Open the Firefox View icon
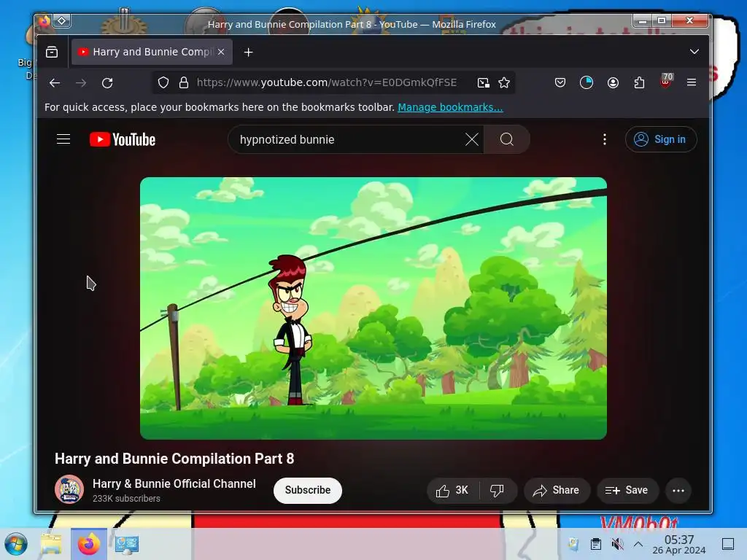Screen dimensions: 747x560 pyautogui.click(x=52, y=52)
